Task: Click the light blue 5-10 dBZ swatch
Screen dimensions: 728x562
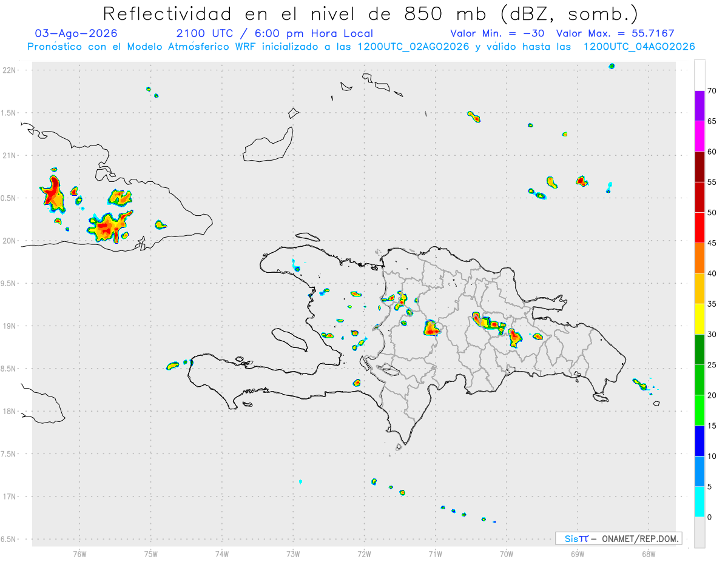Action: (x=699, y=472)
